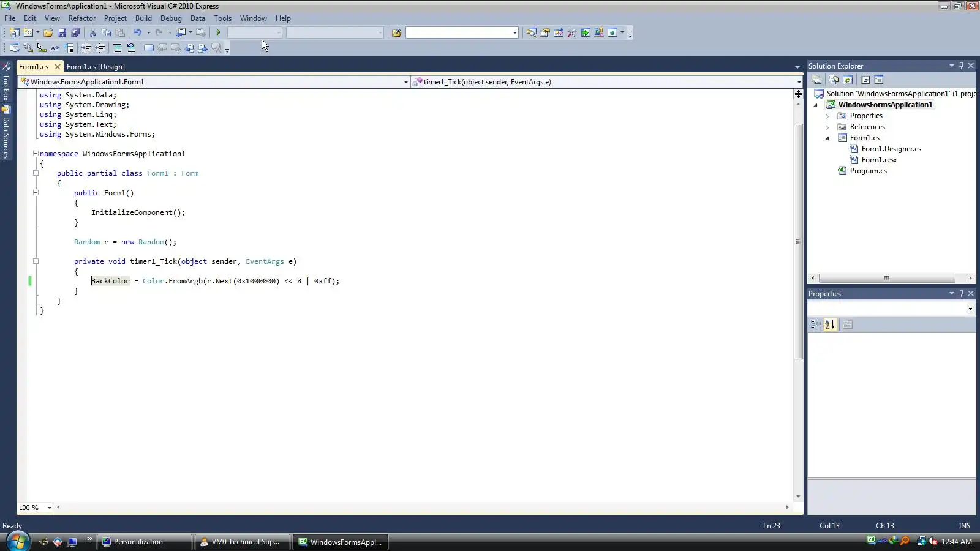Open the Properties Window toolbar icon
The height and width of the screenshot is (551, 980).
click(545, 32)
